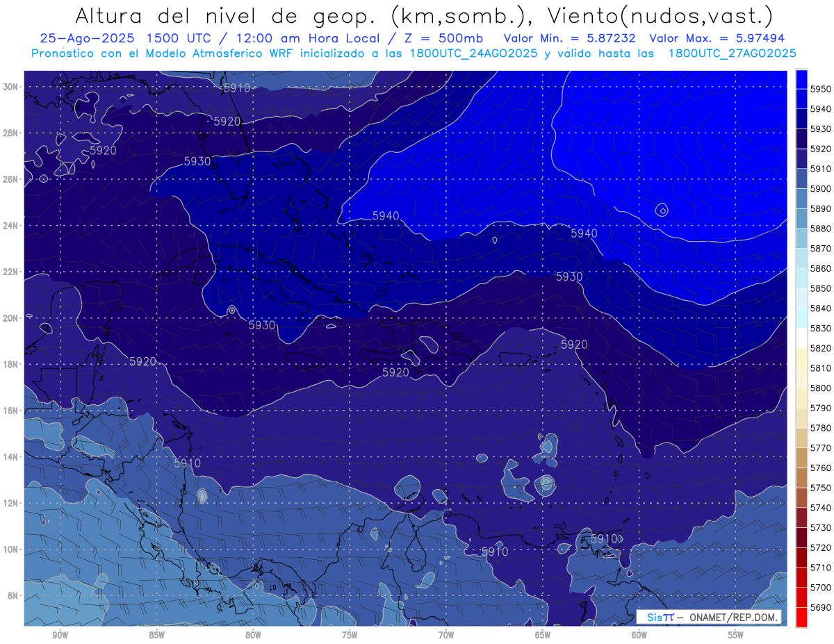834x644 pixels.
Task: Click initialization time '1800UTC_24AGO2025'
Action: [x=472, y=53]
